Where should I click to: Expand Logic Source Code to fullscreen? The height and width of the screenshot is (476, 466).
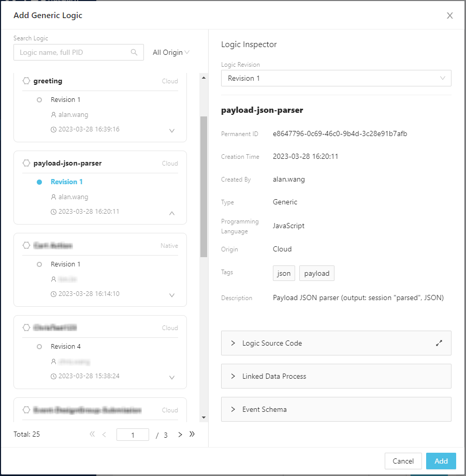coord(439,343)
